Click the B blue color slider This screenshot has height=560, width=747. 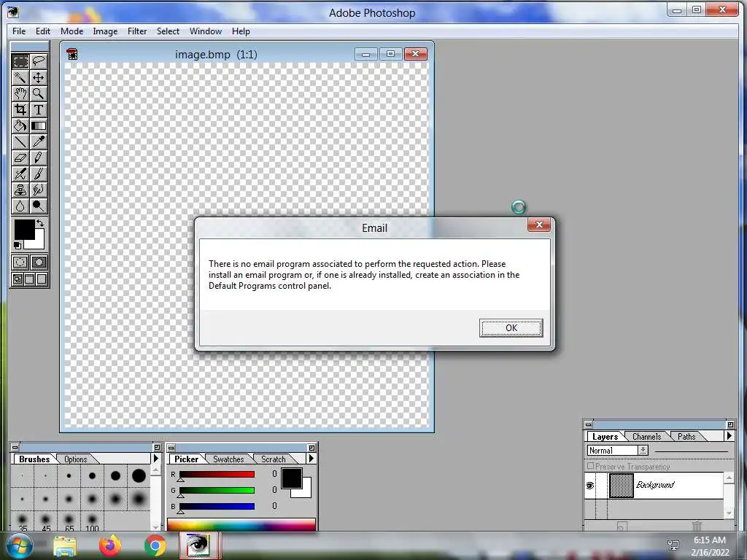coord(217,506)
